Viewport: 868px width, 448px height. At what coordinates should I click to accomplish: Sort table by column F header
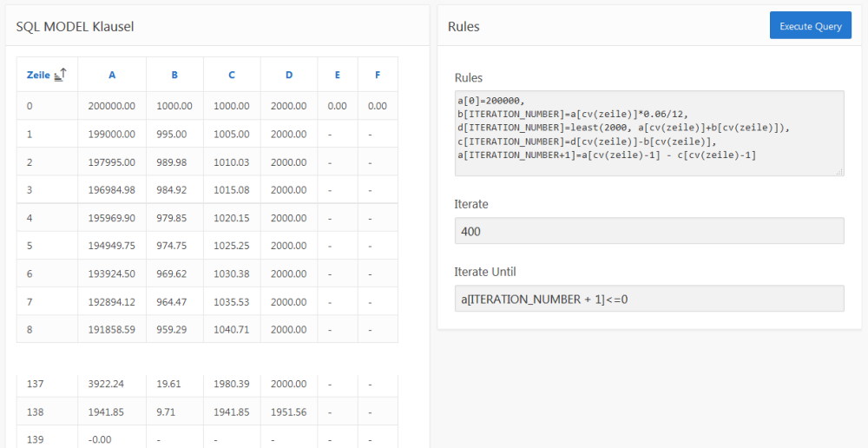378,75
